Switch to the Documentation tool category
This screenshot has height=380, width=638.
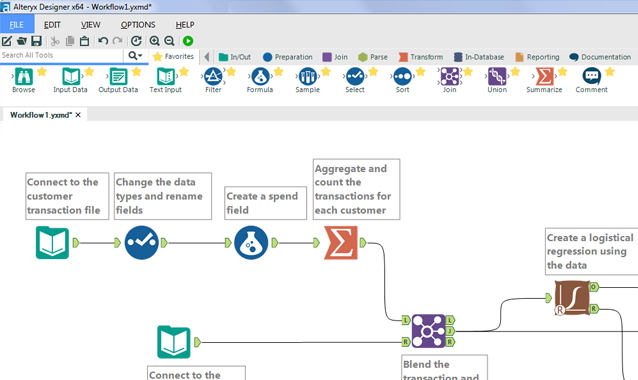(601, 57)
